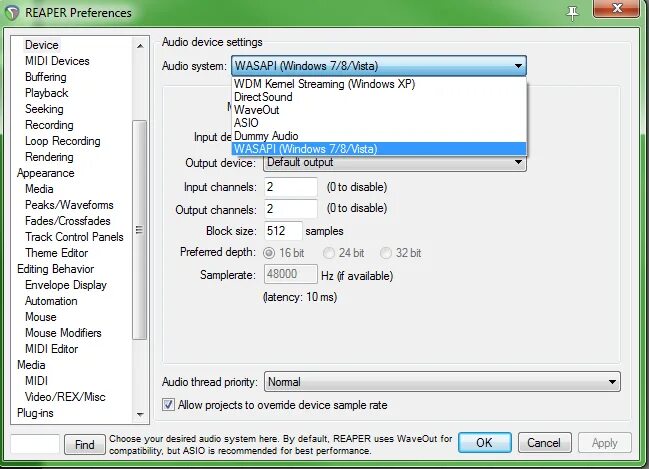Screen dimensions: 649x469
Task: Select MIDI under the Media category
Action: coord(36,381)
